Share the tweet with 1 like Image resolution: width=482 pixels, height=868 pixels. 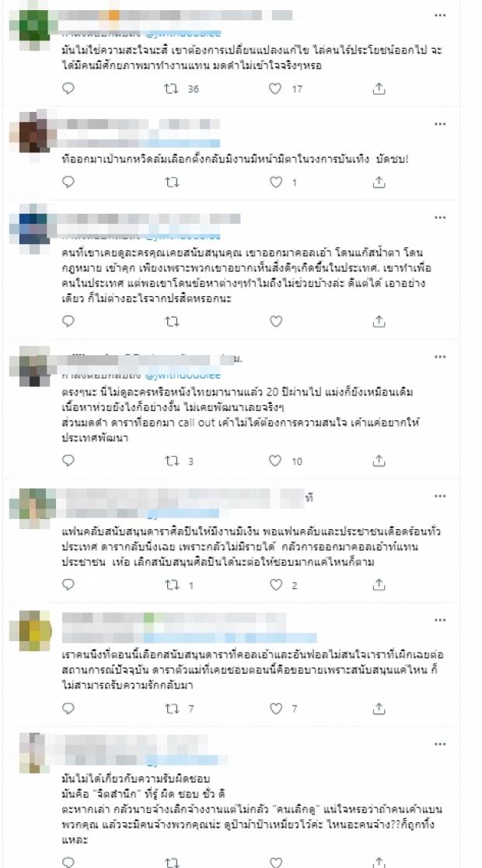[379, 182]
